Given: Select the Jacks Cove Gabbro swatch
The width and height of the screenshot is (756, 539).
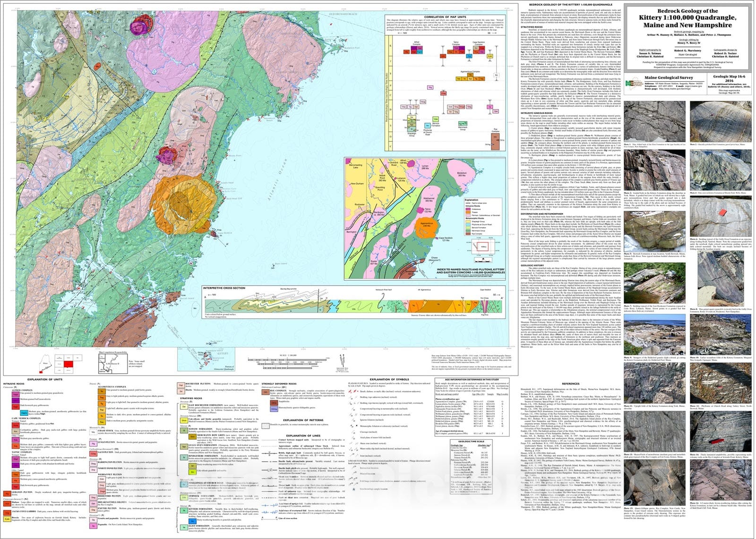Looking at the screenshot, I should click(x=7, y=513).
